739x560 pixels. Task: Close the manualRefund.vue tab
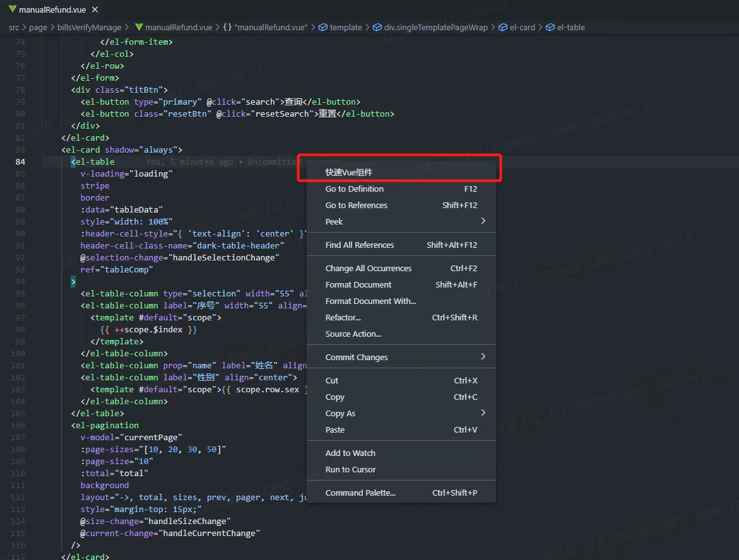pos(95,9)
